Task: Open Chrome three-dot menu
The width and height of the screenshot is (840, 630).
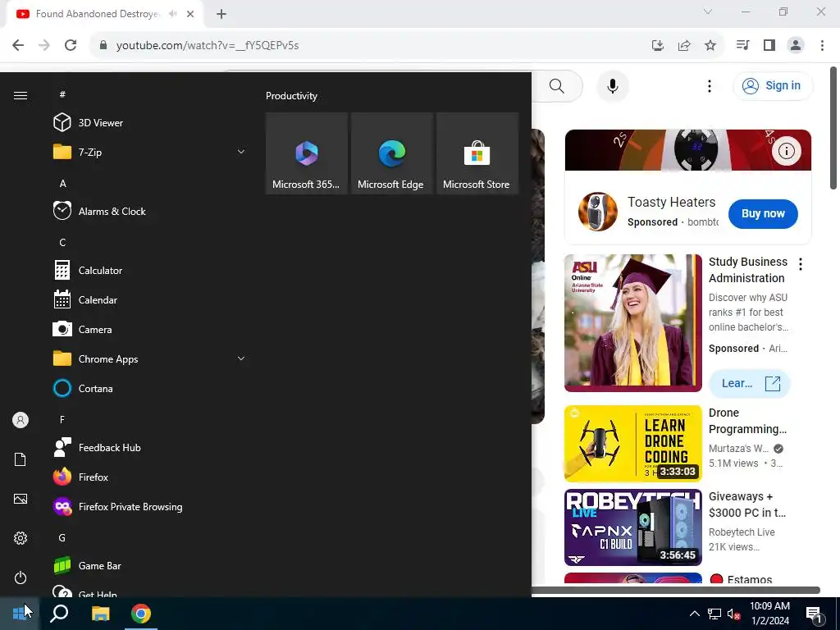Action: pyautogui.click(x=822, y=45)
